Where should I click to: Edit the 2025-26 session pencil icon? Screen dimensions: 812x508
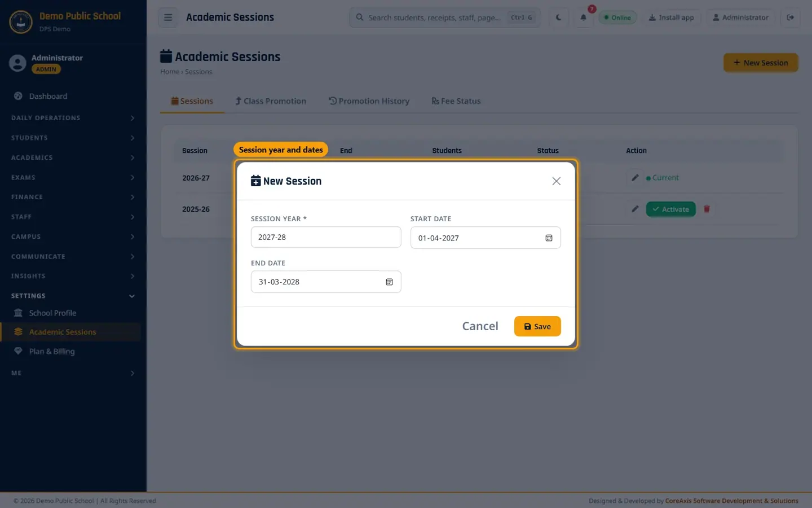[635, 209]
